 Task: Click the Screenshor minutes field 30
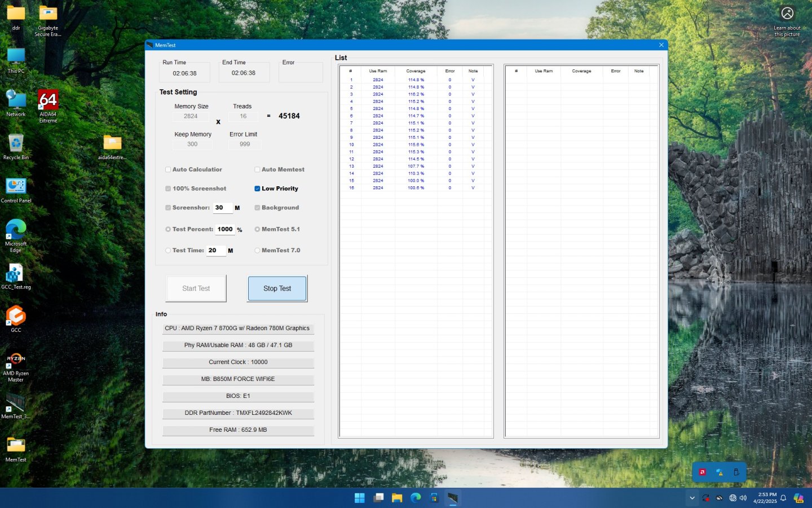(x=223, y=208)
